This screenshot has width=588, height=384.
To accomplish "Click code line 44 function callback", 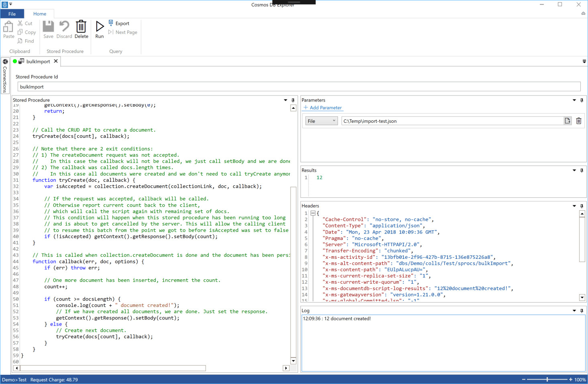I will pos(88,262).
